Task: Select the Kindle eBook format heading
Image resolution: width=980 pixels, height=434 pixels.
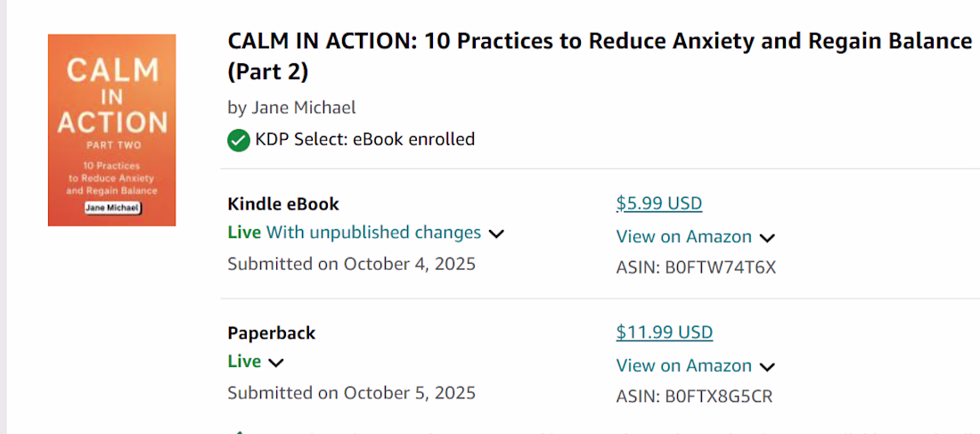Action: click(x=283, y=204)
